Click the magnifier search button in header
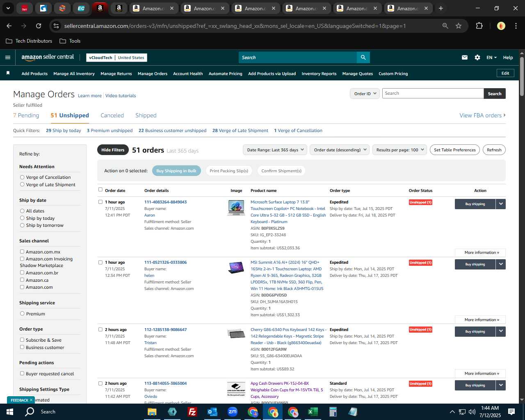Image resolution: width=525 pixels, height=420 pixels. tap(363, 57)
